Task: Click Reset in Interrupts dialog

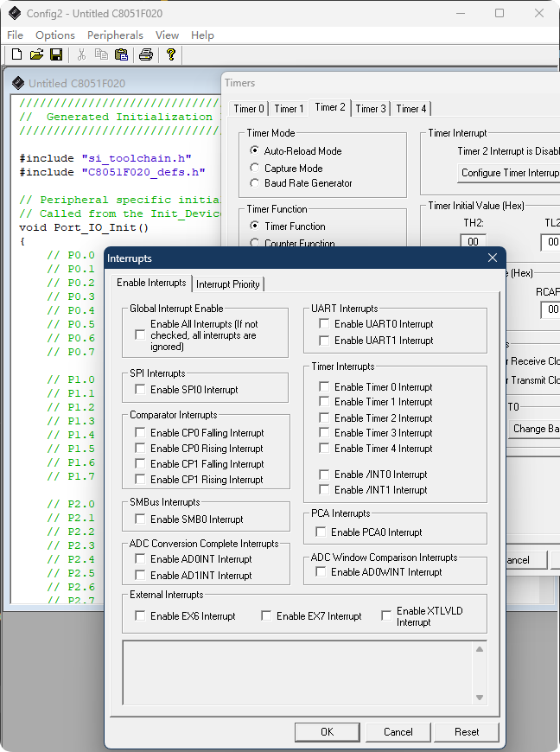Action: pos(467,732)
